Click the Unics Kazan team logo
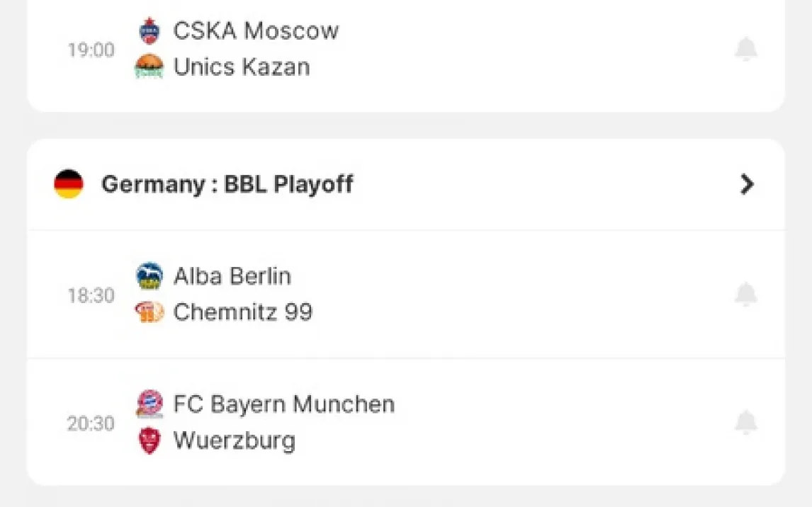The width and height of the screenshot is (812, 507). (150, 67)
